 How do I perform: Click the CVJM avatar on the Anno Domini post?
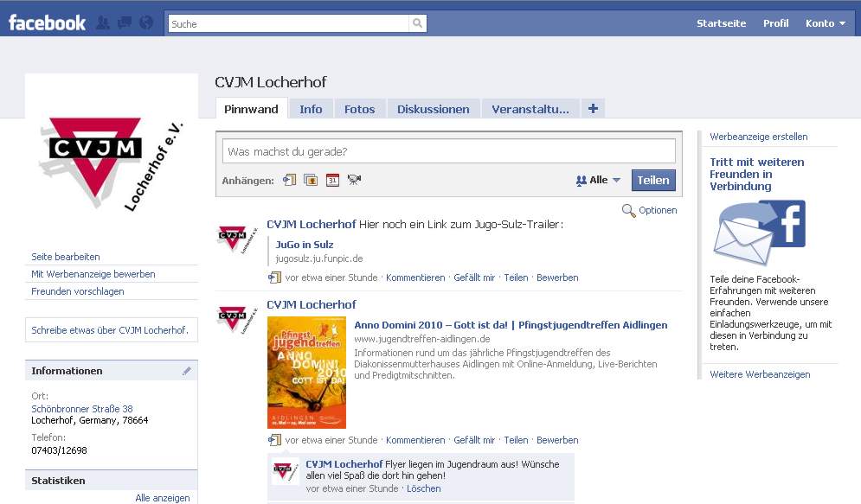pos(238,319)
